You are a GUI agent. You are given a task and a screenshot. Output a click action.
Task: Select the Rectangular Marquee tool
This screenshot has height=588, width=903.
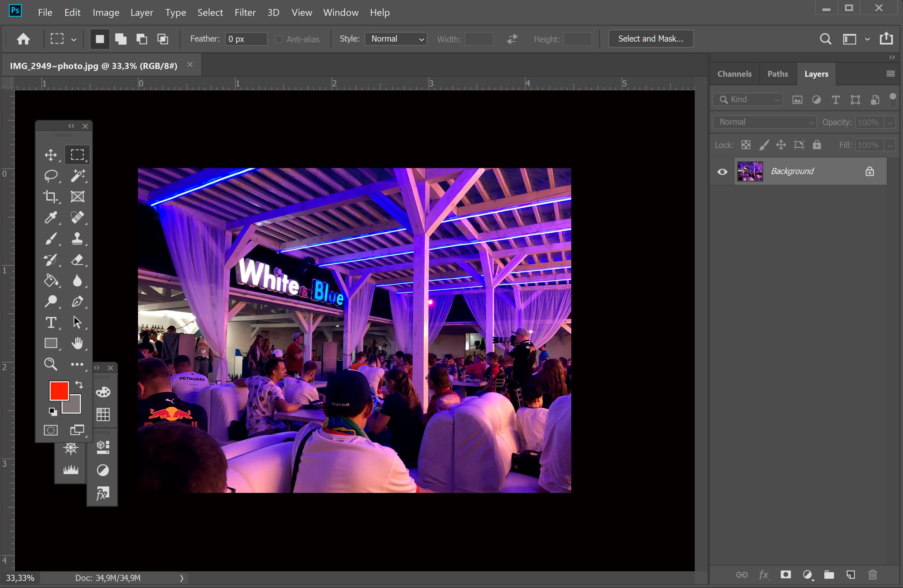76,154
